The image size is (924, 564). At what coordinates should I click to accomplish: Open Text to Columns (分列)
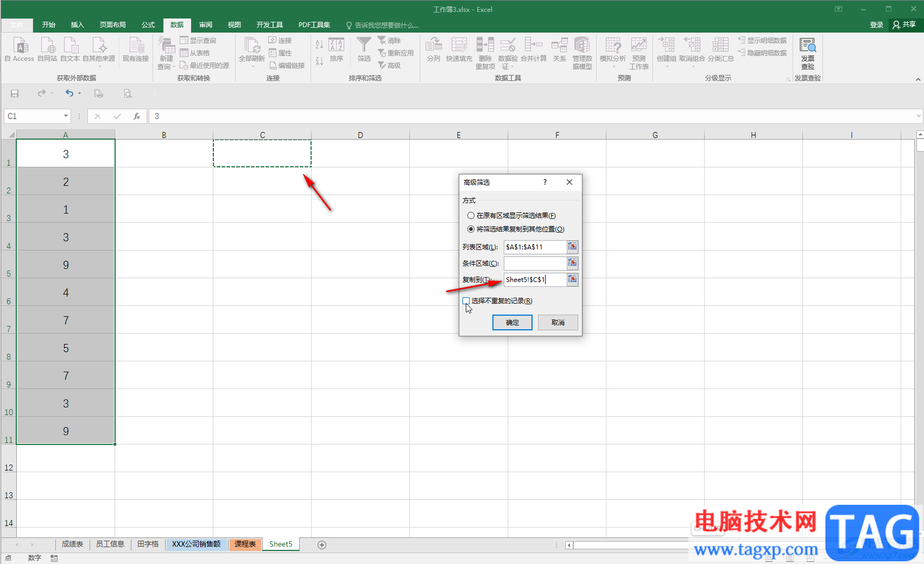(x=433, y=49)
